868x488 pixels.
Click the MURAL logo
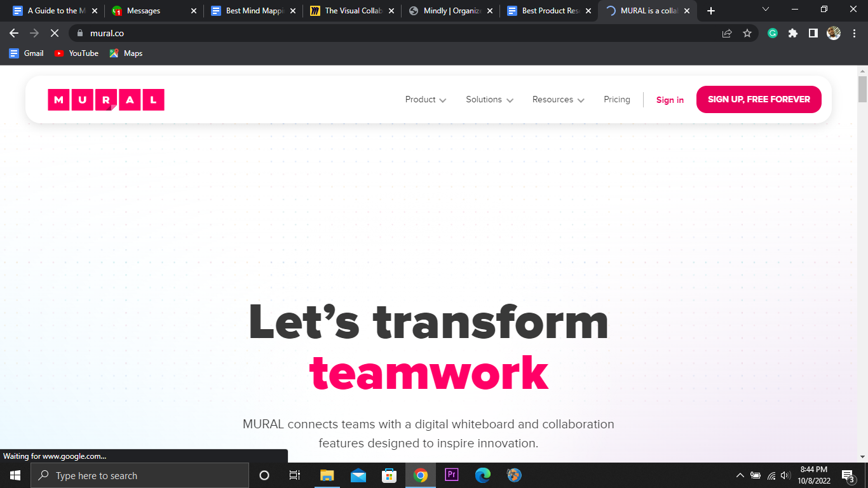pos(106,100)
